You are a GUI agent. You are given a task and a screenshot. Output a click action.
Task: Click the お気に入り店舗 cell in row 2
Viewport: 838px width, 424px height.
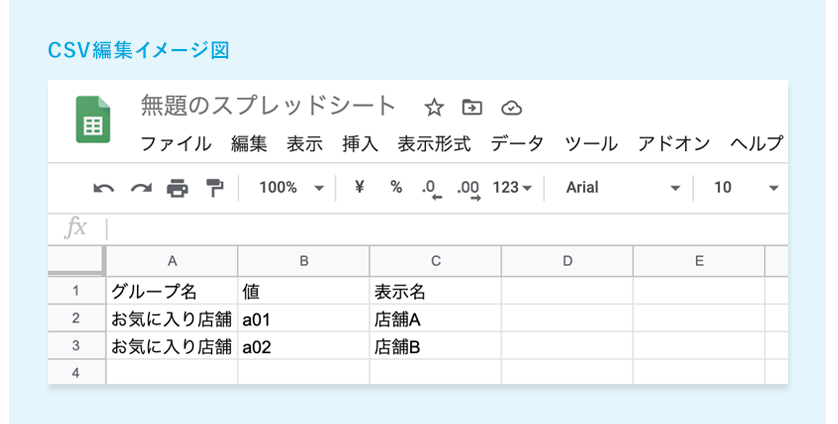tap(172, 319)
